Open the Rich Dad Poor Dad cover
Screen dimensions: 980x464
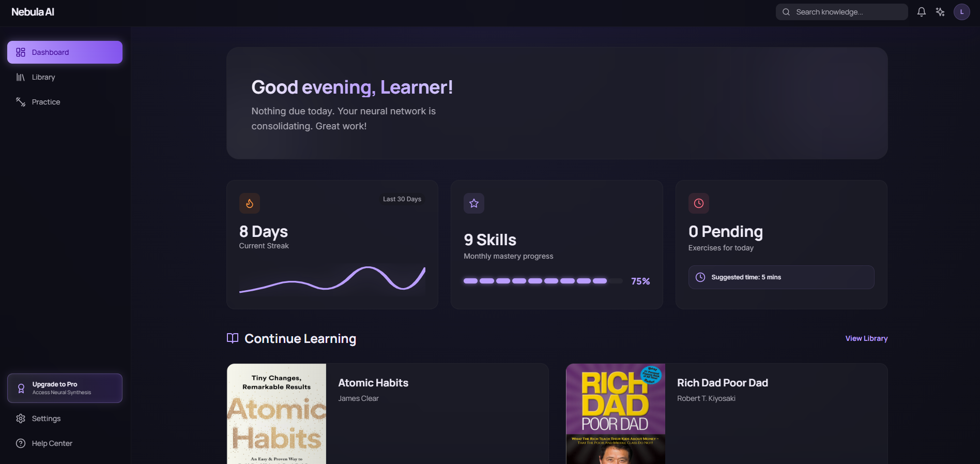(616, 414)
